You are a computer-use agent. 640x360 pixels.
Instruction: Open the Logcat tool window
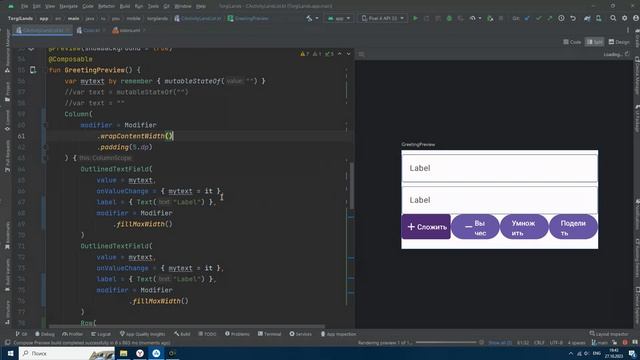[x=100, y=334]
